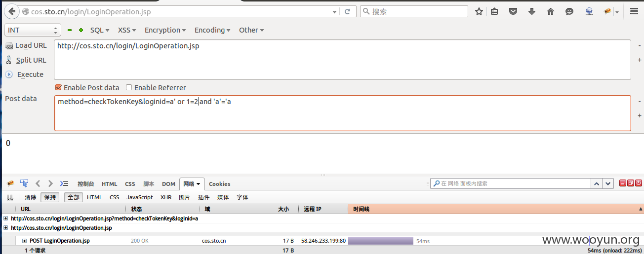Open the Encoding dropdown menu
Image resolution: width=644 pixels, height=254 pixels.
tap(213, 30)
